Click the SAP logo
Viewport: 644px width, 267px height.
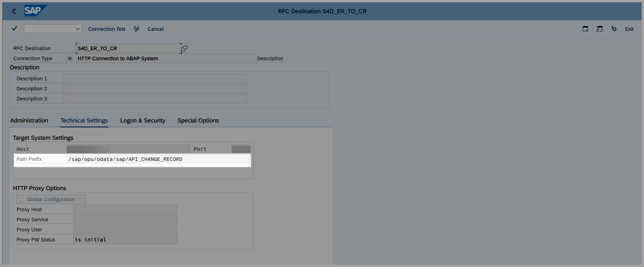click(35, 10)
